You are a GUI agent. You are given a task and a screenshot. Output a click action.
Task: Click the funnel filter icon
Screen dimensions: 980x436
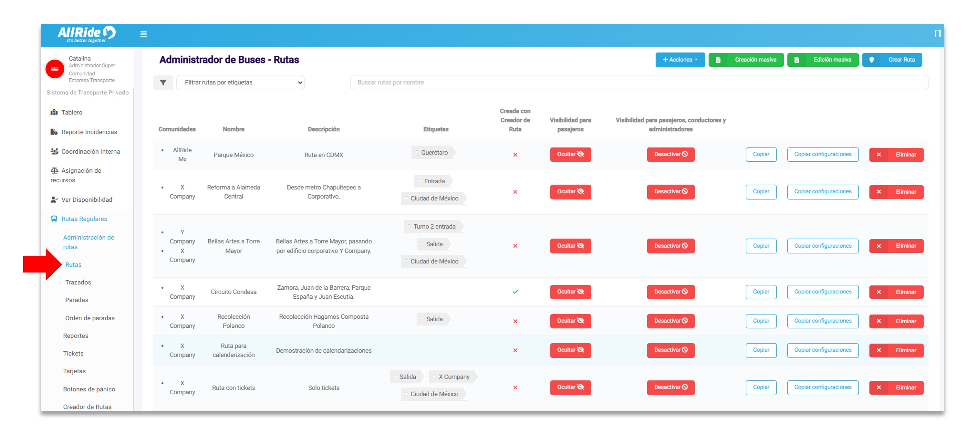[163, 82]
